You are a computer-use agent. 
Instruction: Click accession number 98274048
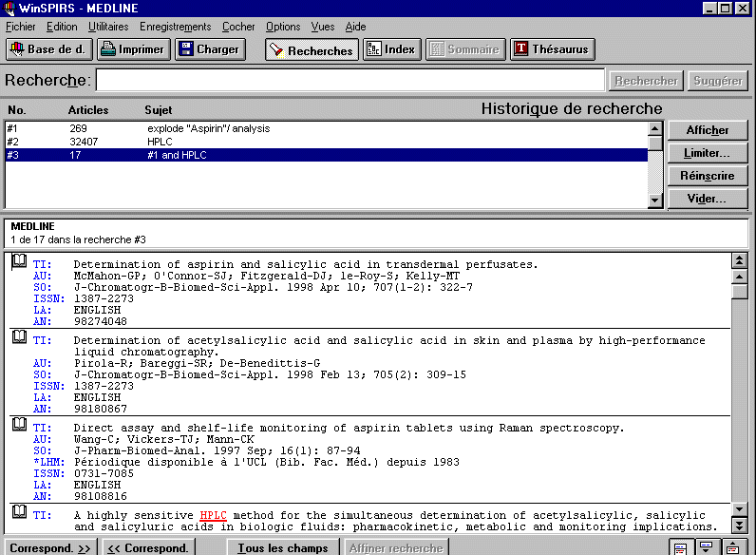101,321
